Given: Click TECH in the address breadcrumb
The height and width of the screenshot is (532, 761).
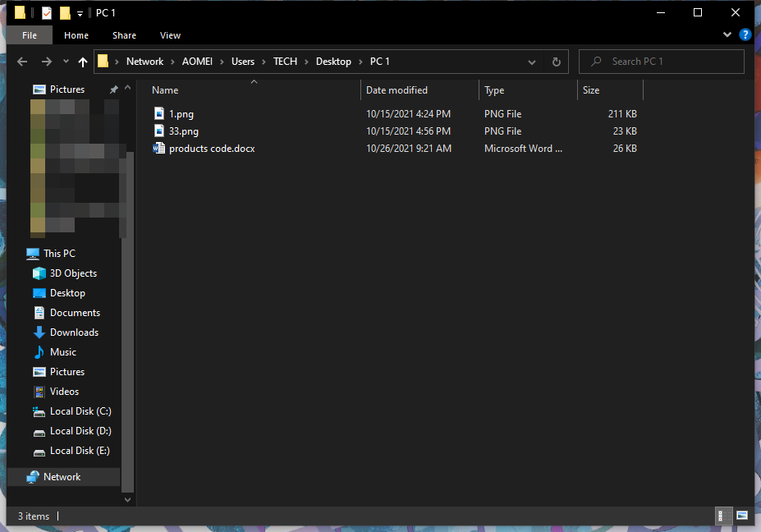Looking at the screenshot, I should 285,62.
